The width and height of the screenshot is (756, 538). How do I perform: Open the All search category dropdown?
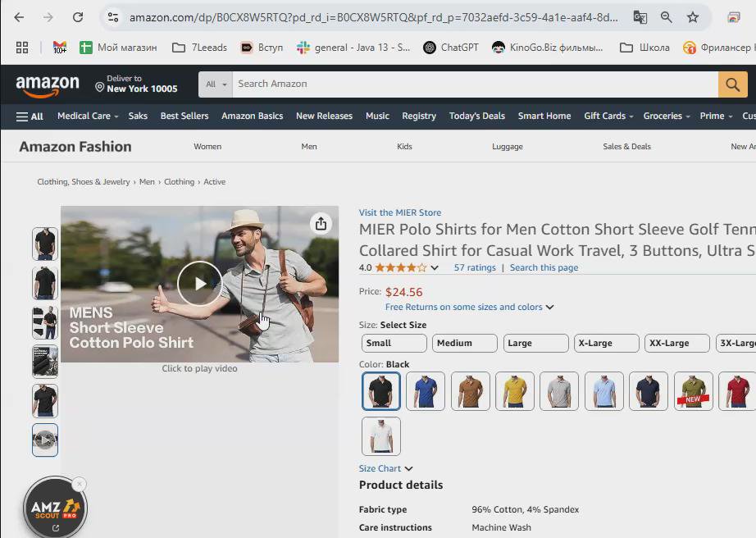(x=216, y=84)
